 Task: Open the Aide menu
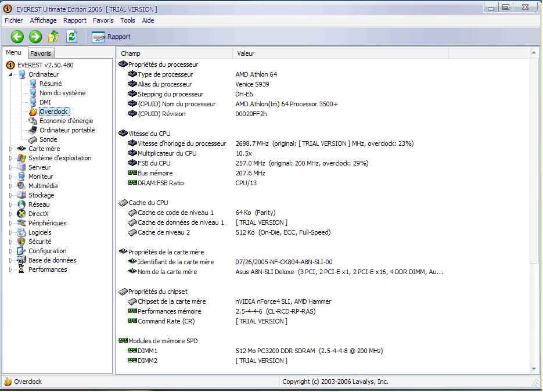148,20
